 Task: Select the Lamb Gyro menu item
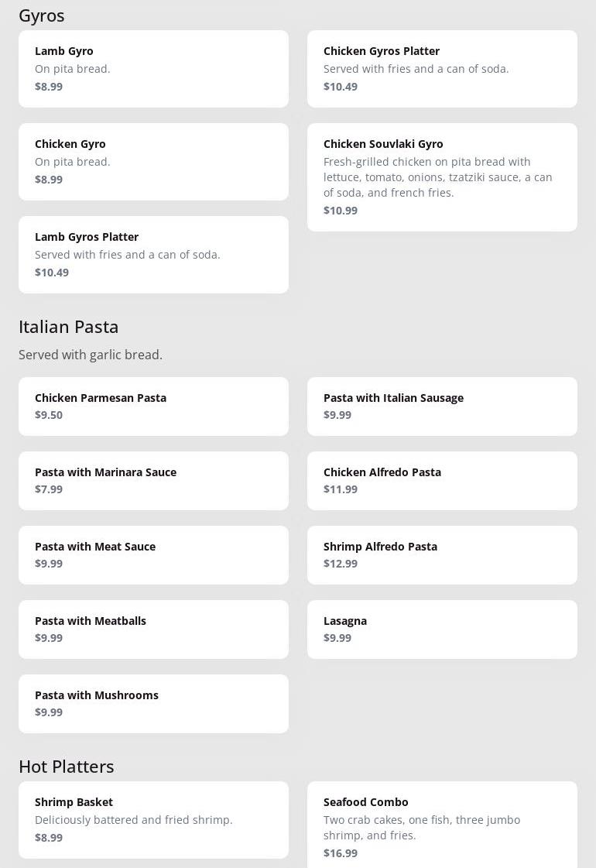[x=153, y=69]
